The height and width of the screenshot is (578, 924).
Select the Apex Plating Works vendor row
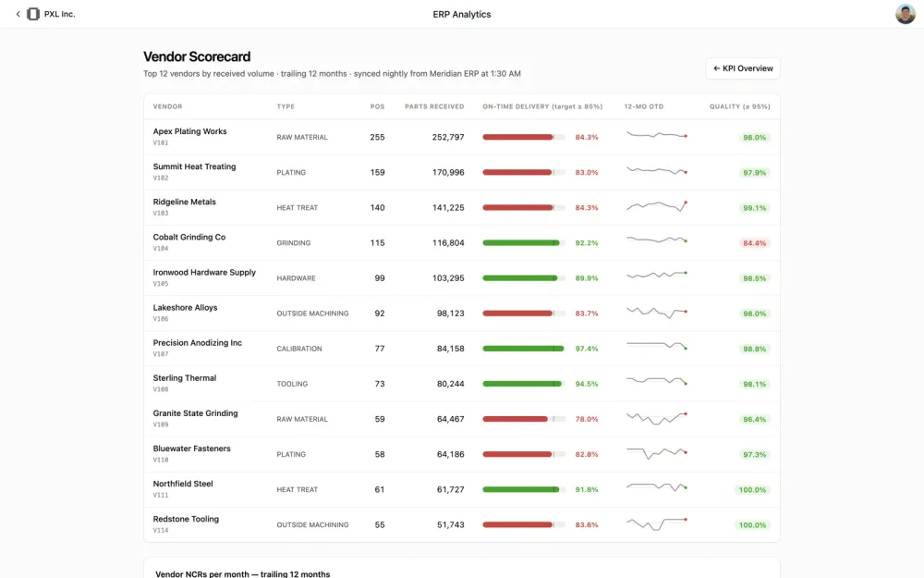pos(461,137)
